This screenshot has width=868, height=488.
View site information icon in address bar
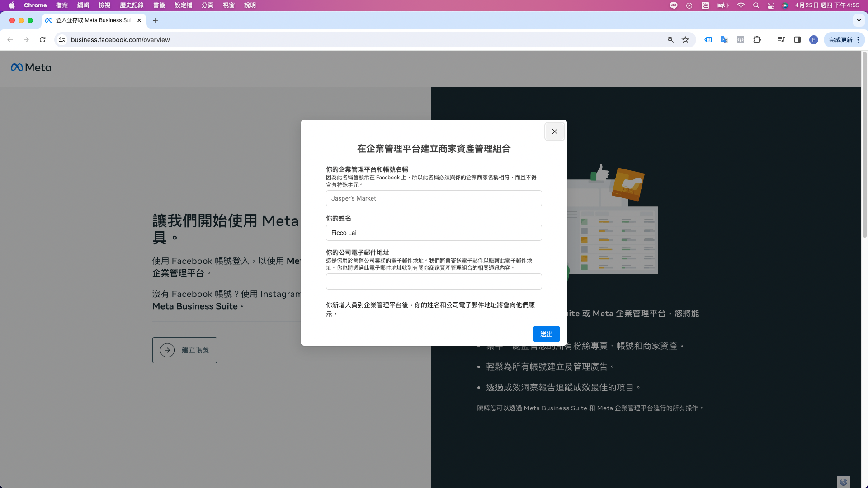point(62,40)
